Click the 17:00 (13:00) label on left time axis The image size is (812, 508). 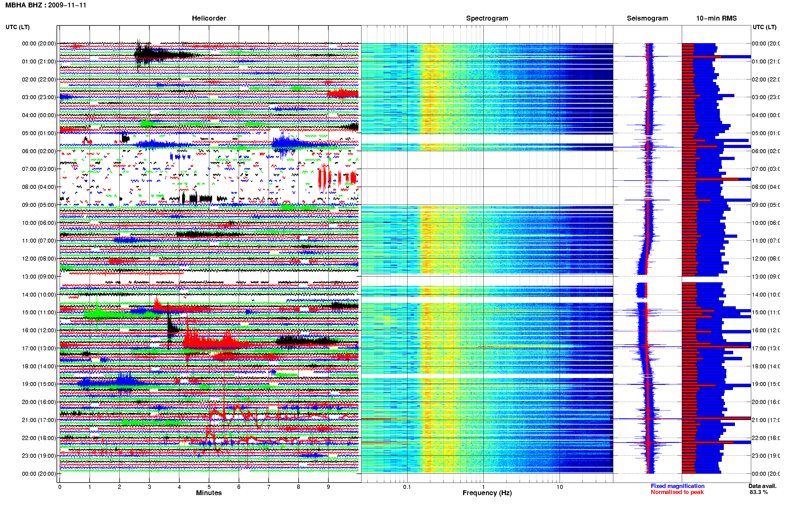click(x=39, y=348)
